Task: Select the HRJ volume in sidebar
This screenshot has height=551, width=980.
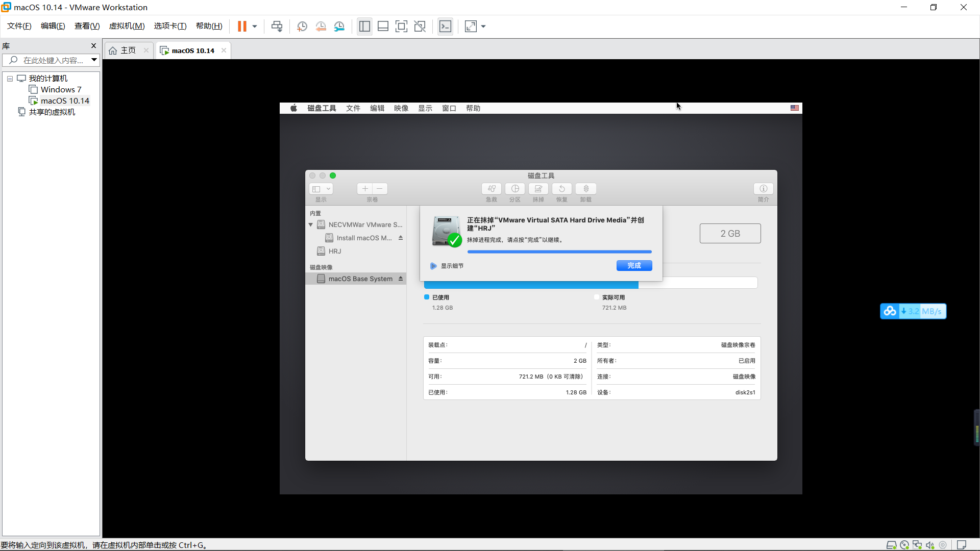Action: [x=335, y=251]
